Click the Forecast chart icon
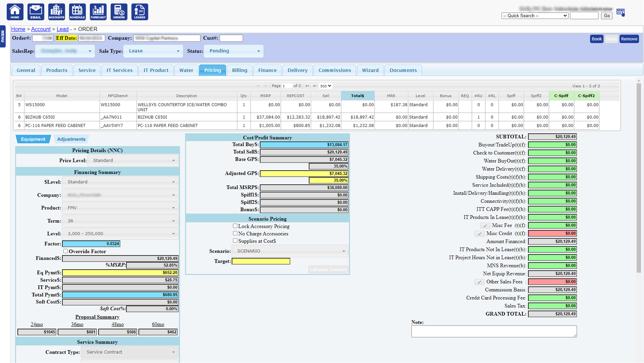The image size is (644, 363). 98,12
